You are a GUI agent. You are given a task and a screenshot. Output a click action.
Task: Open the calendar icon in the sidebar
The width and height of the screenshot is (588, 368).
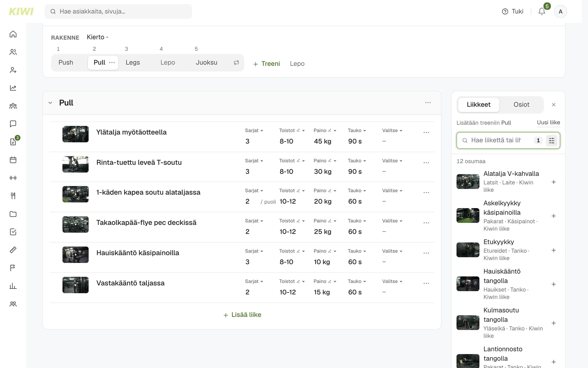click(x=13, y=160)
